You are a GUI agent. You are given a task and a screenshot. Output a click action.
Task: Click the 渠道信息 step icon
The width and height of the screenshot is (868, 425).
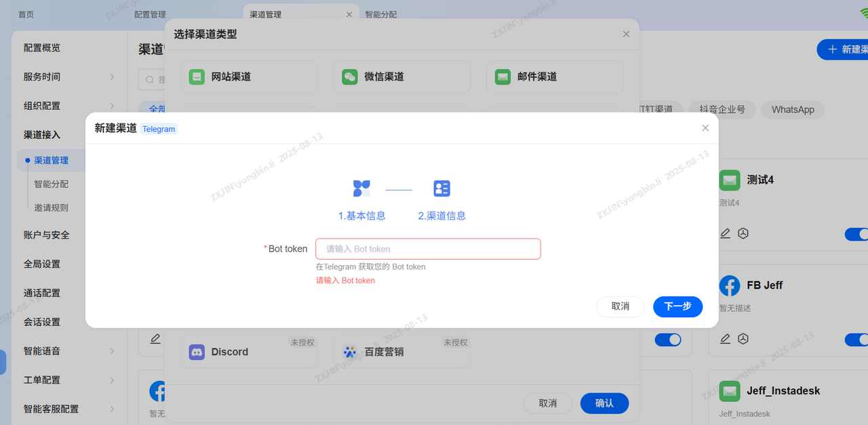(x=441, y=188)
